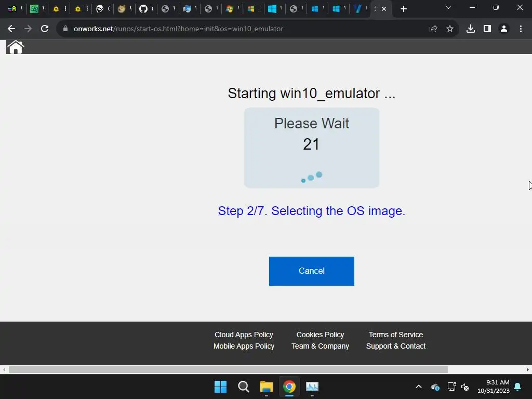Screen dimensions: 532x399
Task: Reload the onworks.net page
Action: 45,29
